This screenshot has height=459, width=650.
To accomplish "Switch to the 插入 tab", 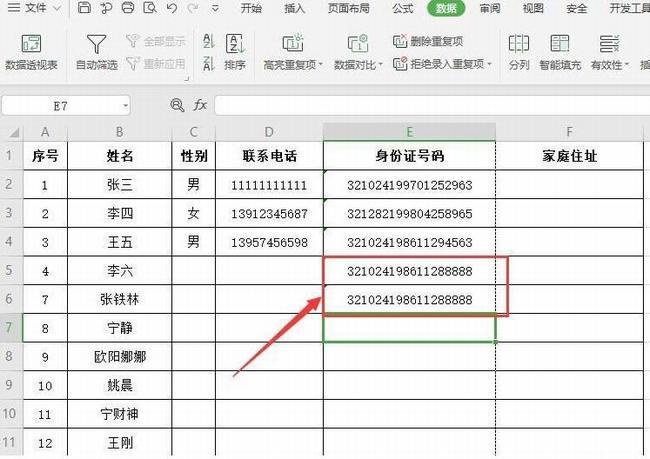I will [294, 8].
